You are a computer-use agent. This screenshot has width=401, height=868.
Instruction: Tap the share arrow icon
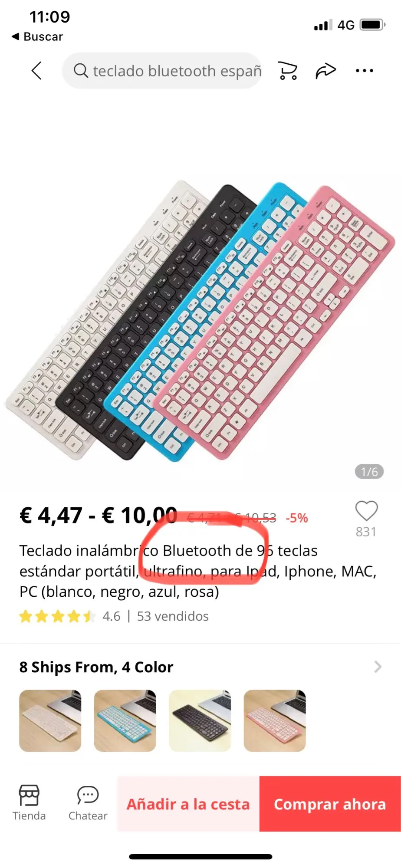(x=325, y=71)
